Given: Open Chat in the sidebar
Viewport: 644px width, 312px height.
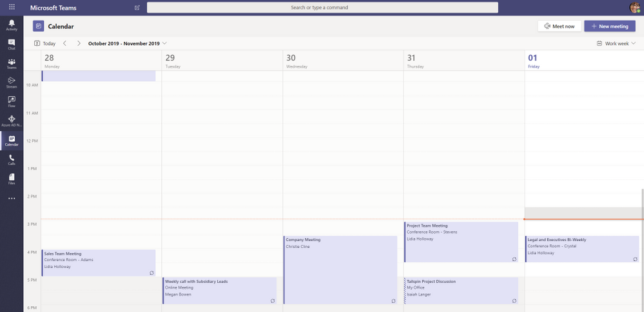Looking at the screenshot, I should click(x=12, y=44).
